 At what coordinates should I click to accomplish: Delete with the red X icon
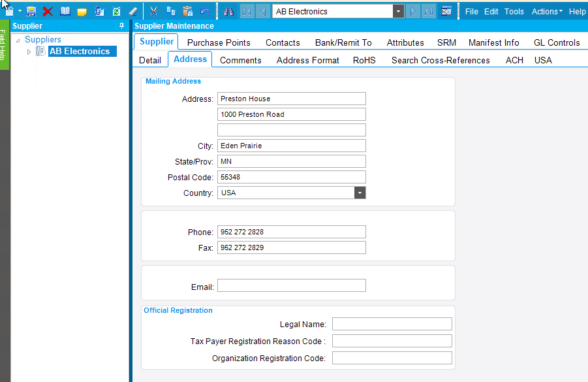click(48, 11)
